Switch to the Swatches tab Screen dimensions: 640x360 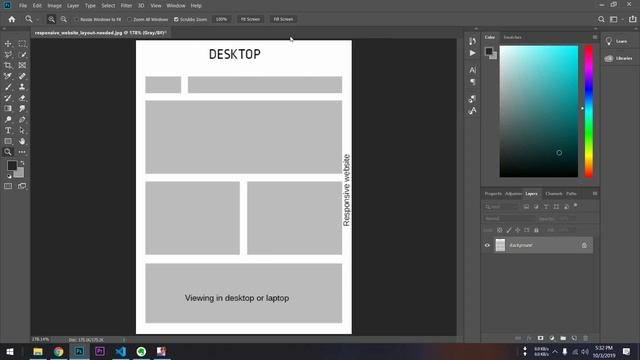(513, 37)
